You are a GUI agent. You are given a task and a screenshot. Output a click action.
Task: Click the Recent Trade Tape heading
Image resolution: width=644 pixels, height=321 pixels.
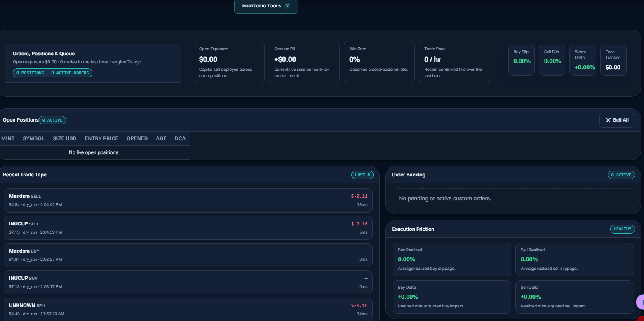point(25,175)
